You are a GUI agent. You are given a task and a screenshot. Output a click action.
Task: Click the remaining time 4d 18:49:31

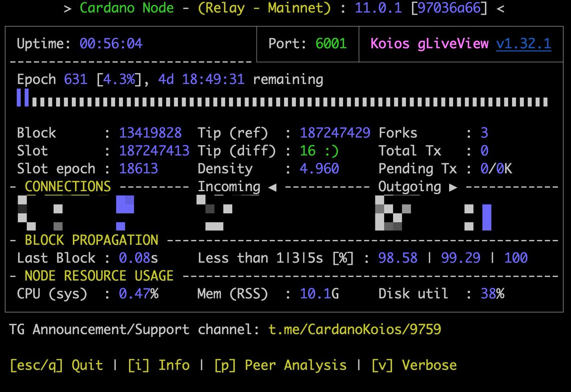[x=201, y=79]
